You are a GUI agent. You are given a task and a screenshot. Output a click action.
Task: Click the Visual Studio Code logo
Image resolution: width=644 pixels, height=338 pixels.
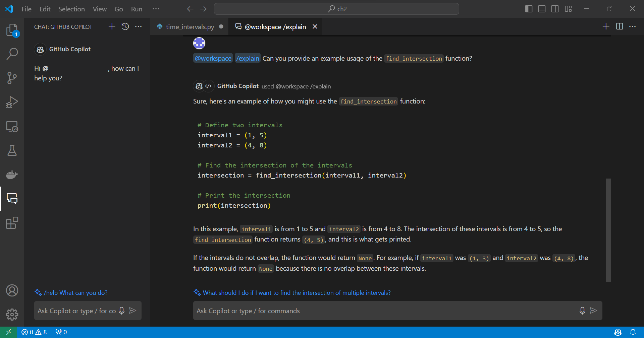[x=9, y=9]
